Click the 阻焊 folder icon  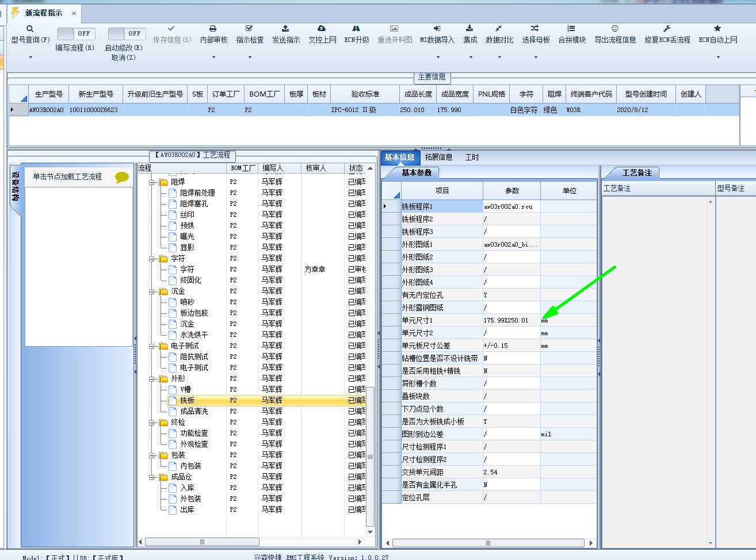[163, 182]
